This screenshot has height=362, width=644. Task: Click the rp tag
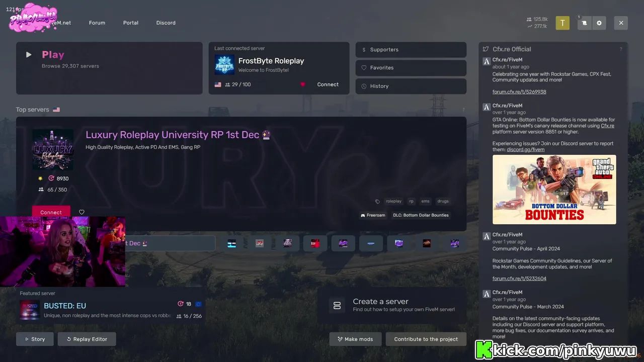[411, 201]
